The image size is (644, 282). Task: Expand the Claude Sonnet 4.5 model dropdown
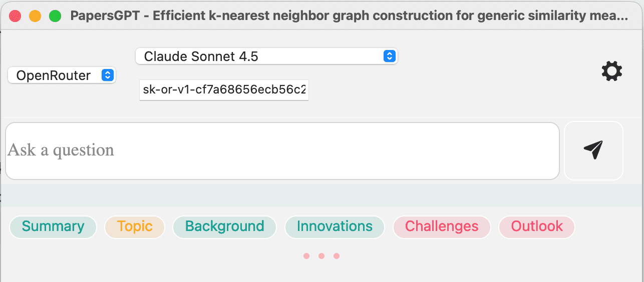[x=266, y=56]
